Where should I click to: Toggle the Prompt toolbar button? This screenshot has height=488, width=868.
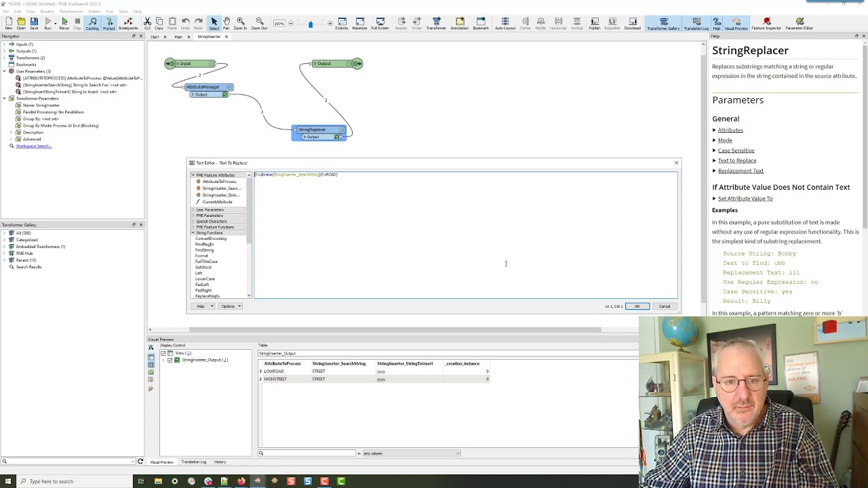[x=109, y=24]
